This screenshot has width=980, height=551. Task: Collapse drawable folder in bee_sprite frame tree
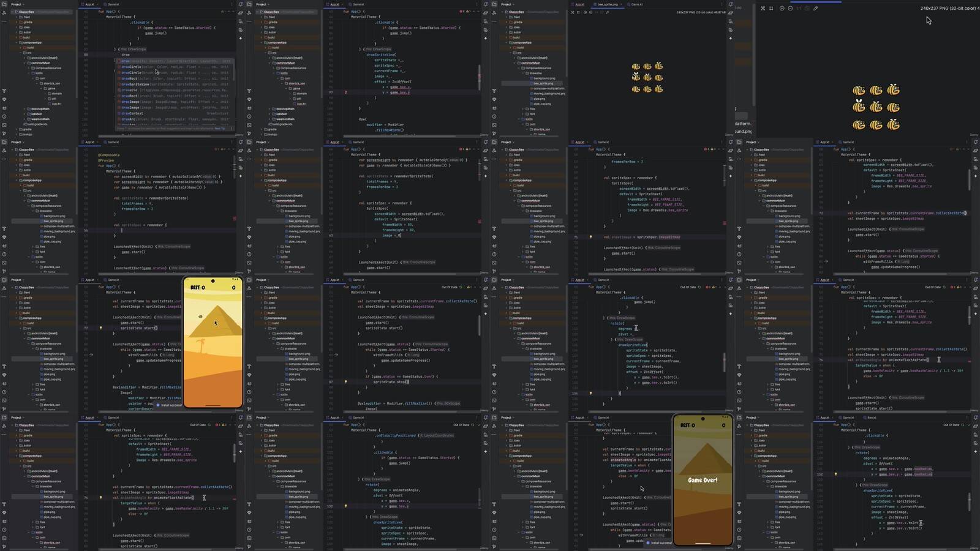coord(522,73)
